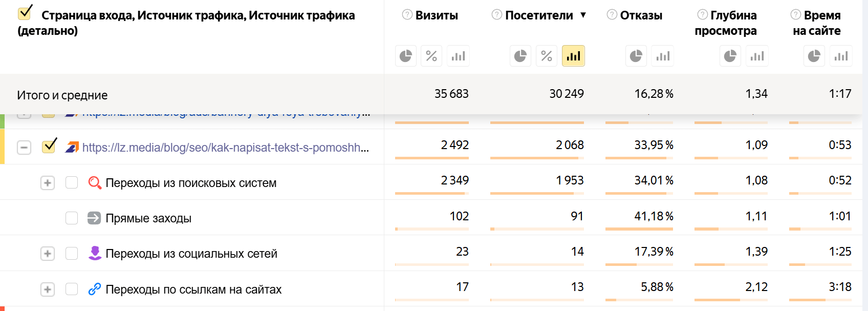
Task: Expand Переходы из социальных сетей row
Action: [x=48, y=254]
